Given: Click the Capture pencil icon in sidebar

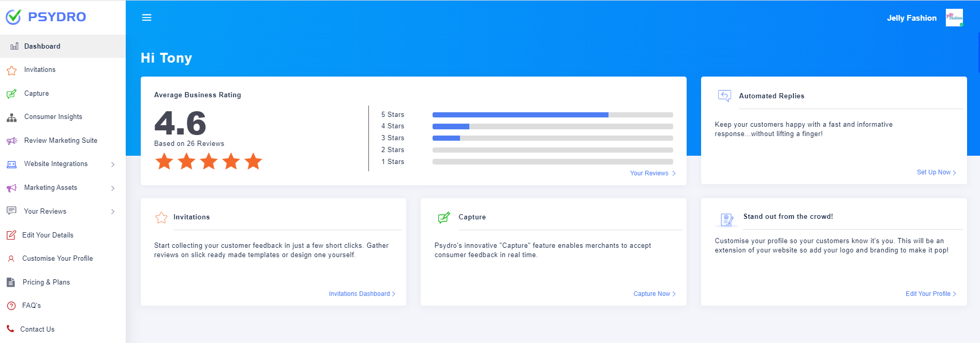Looking at the screenshot, I should 11,94.
